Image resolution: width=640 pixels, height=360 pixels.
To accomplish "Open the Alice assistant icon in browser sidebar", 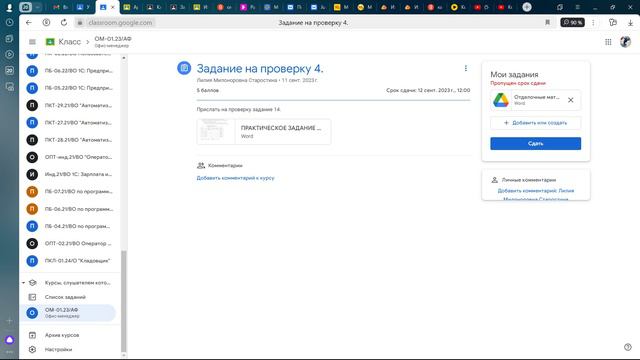I will pyautogui.click(x=9, y=340).
